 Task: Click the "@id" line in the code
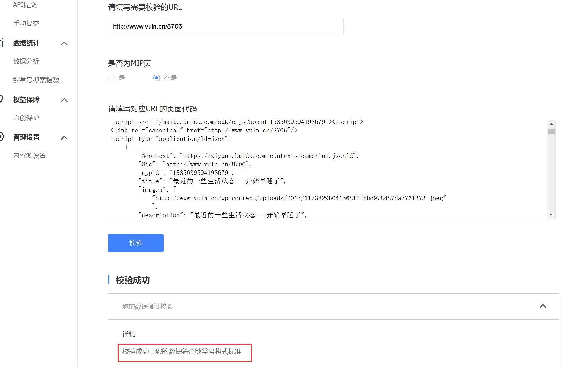(195, 164)
